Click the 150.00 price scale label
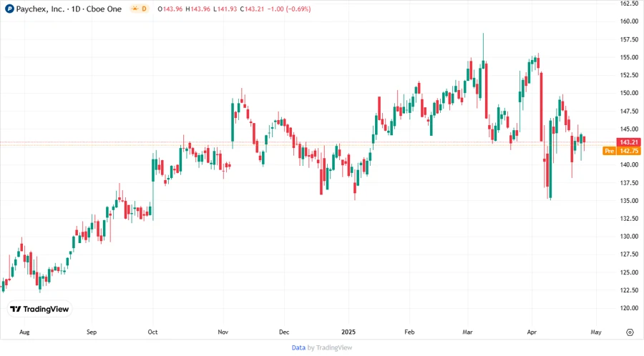Image resolution: width=644 pixels, height=356 pixels. tap(629, 93)
